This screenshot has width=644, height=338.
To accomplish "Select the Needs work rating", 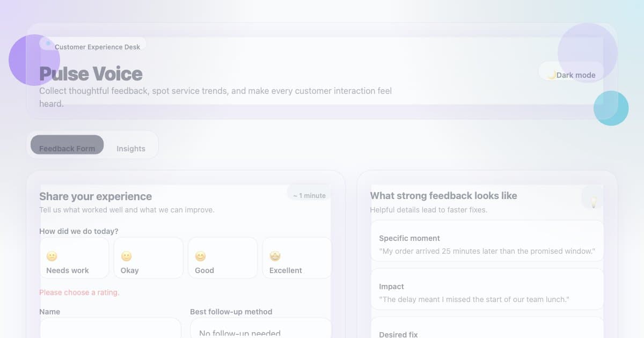I will pyautogui.click(x=75, y=258).
